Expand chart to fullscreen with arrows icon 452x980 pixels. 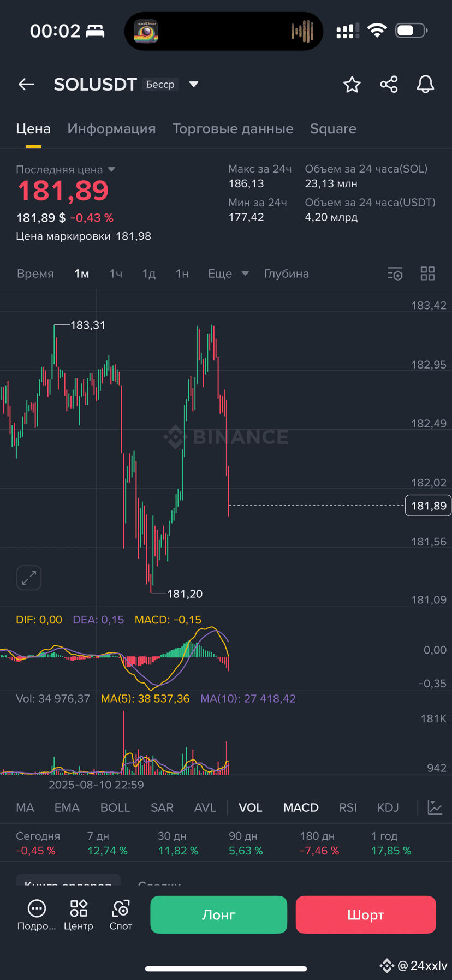pyautogui.click(x=29, y=578)
